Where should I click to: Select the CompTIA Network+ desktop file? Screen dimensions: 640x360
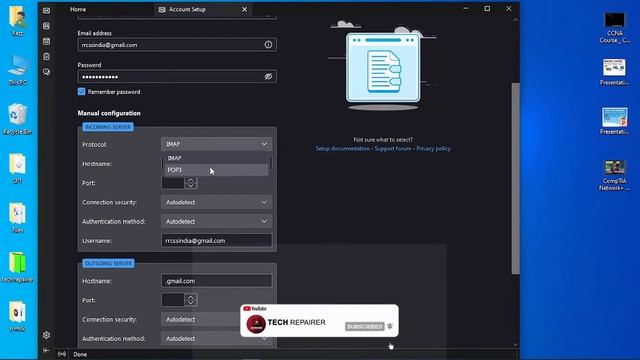[614, 176]
